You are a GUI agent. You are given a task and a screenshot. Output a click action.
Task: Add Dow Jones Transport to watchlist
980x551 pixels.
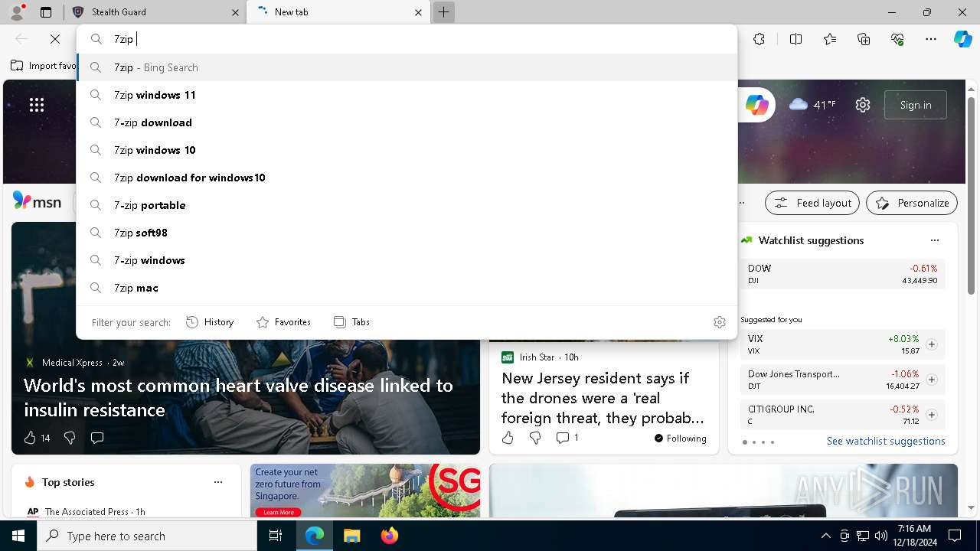click(x=931, y=380)
